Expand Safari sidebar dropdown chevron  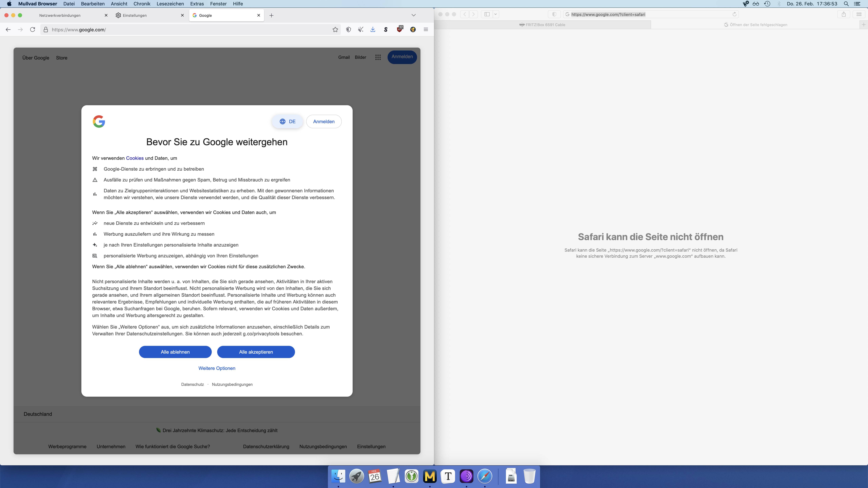(x=495, y=14)
